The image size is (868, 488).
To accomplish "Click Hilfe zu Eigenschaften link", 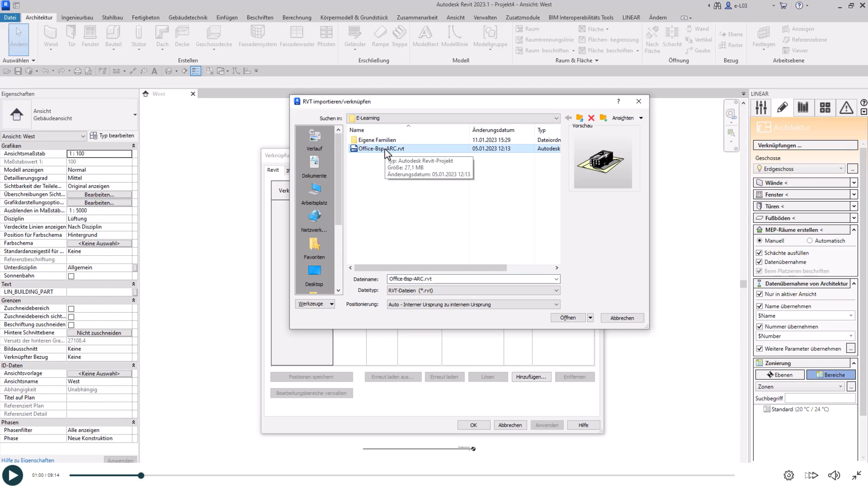I will pyautogui.click(x=28, y=460).
